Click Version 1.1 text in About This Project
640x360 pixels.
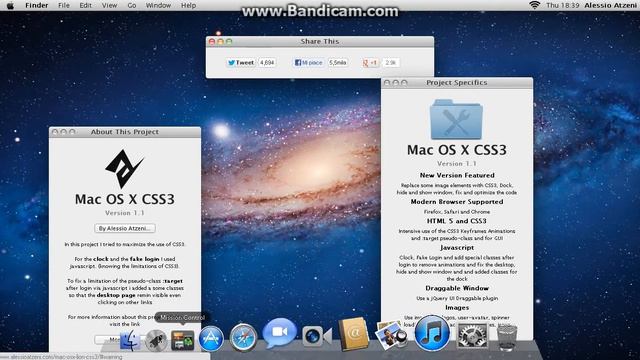(x=124, y=213)
